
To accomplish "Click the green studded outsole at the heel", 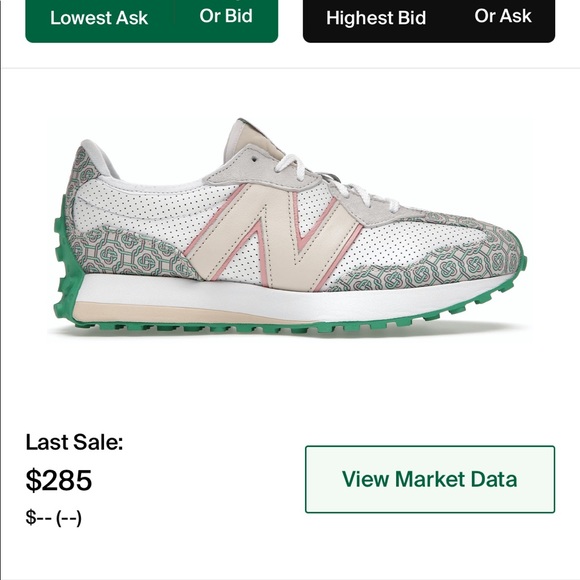I will (67, 266).
